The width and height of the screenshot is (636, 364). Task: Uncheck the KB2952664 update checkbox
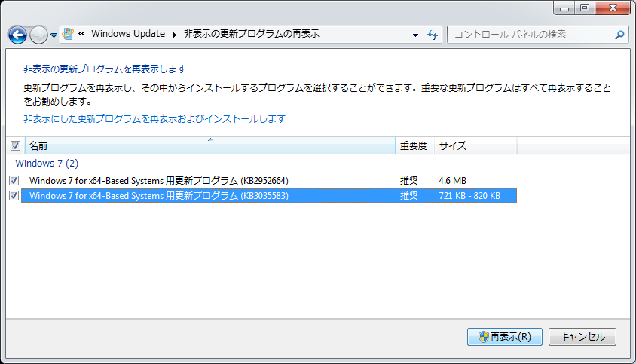(14, 181)
